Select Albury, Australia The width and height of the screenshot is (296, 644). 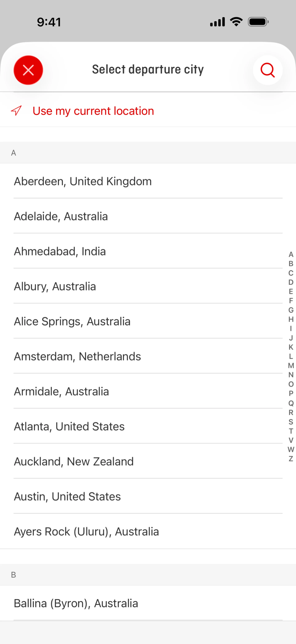(x=55, y=286)
